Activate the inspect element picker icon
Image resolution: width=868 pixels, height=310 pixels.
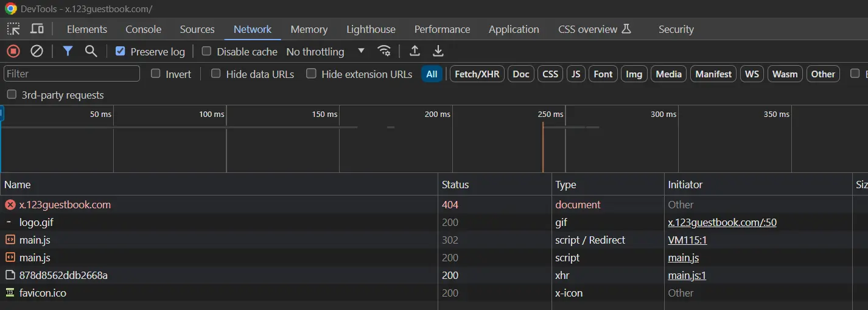point(13,29)
